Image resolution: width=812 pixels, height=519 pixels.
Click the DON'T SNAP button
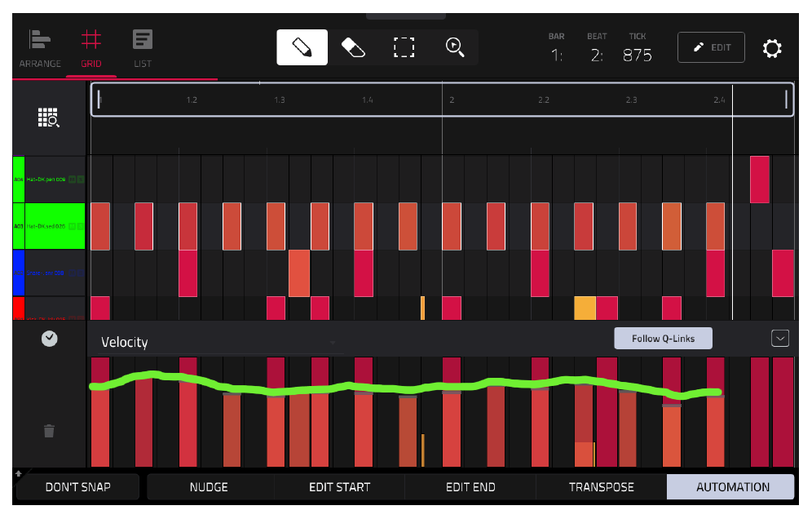click(77, 487)
